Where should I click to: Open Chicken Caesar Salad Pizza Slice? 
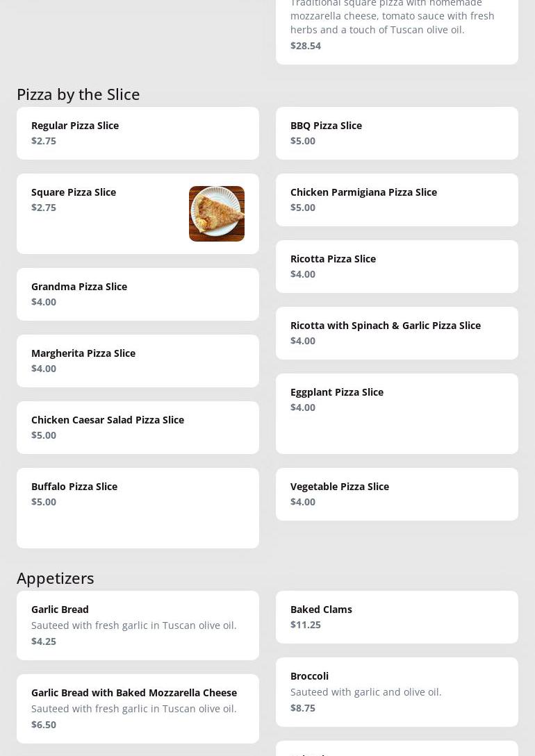(x=138, y=428)
